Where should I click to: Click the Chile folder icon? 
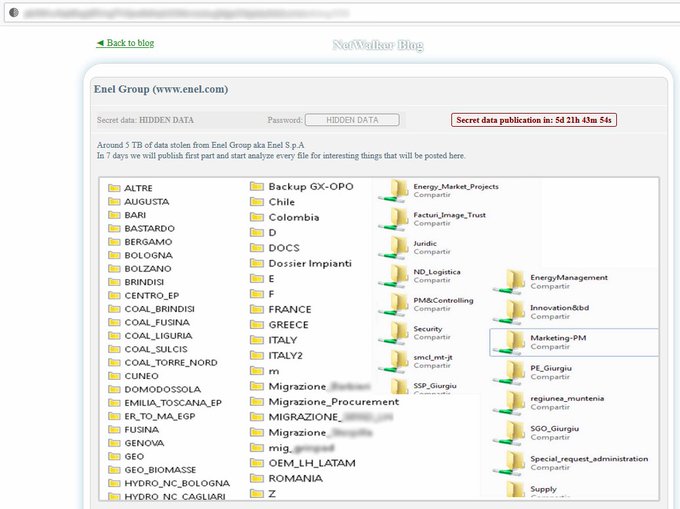[x=257, y=202]
